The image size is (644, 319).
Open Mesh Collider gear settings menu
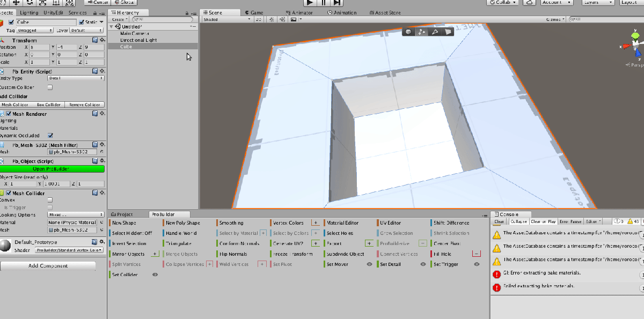(x=101, y=193)
